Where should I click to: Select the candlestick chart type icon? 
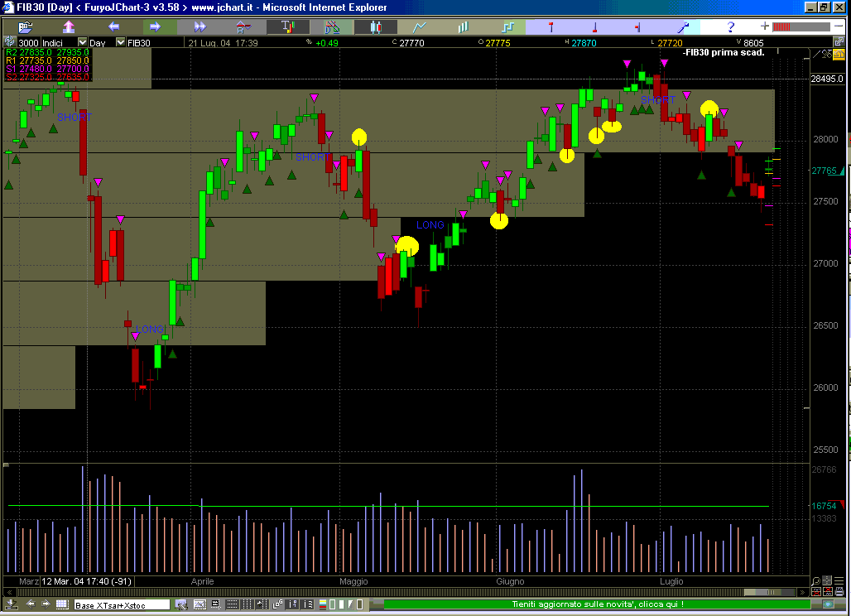(375, 26)
